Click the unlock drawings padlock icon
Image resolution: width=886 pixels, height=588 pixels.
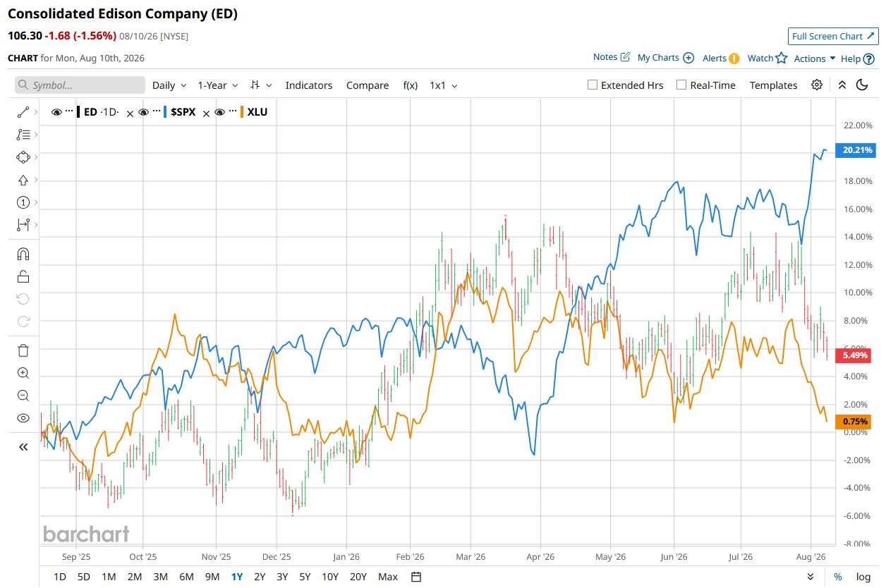23,276
